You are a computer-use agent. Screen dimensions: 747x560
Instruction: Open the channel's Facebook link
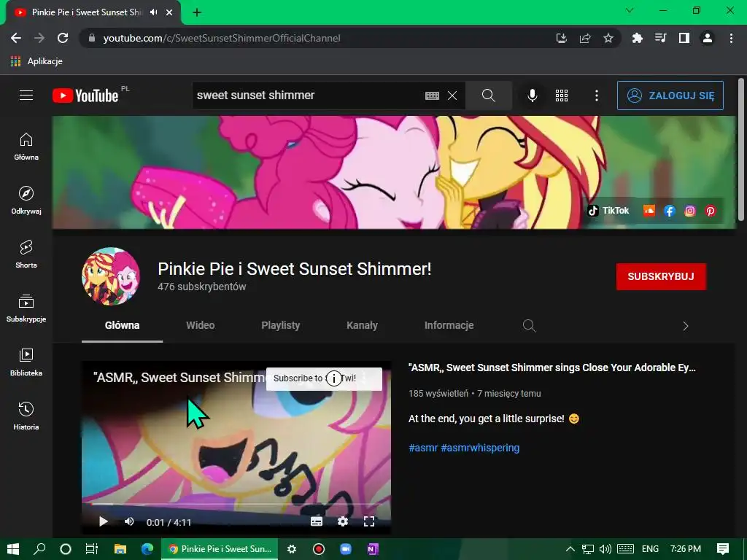tap(670, 211)
